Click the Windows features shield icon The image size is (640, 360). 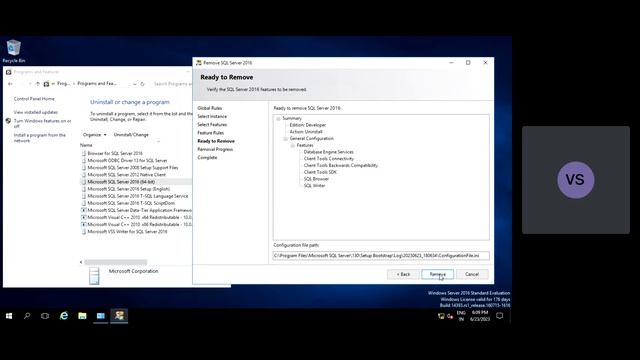[8, 121]
